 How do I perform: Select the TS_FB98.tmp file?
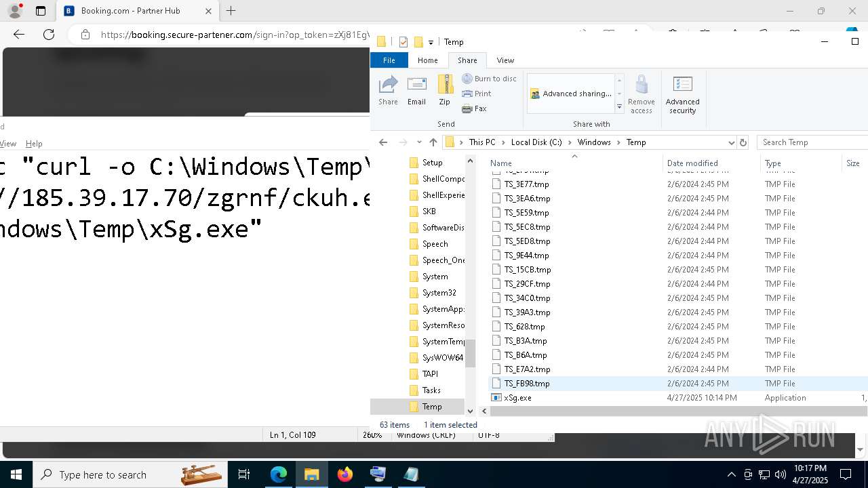526,384
